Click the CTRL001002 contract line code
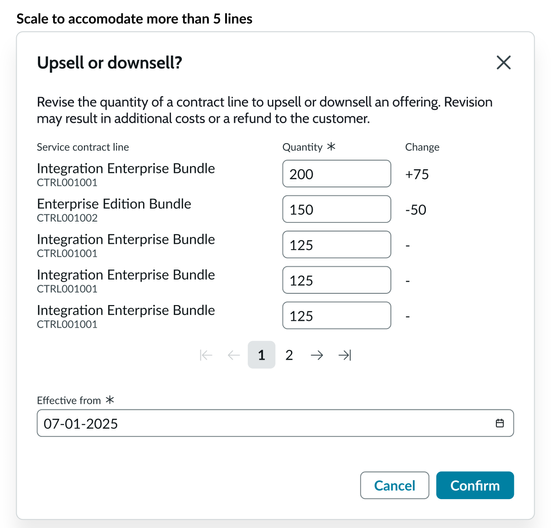 [67, 218]
